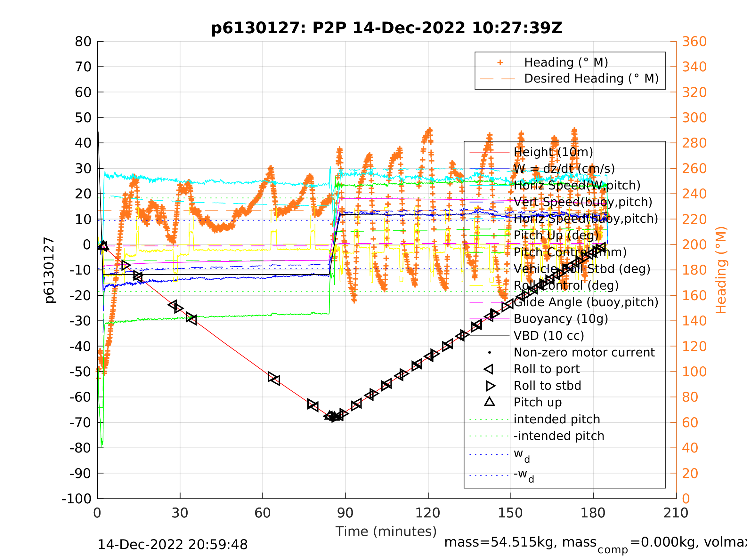The image size is (747, 560).
Task: Click the Roll to stbd legend label
Action: tap(547, 386)
